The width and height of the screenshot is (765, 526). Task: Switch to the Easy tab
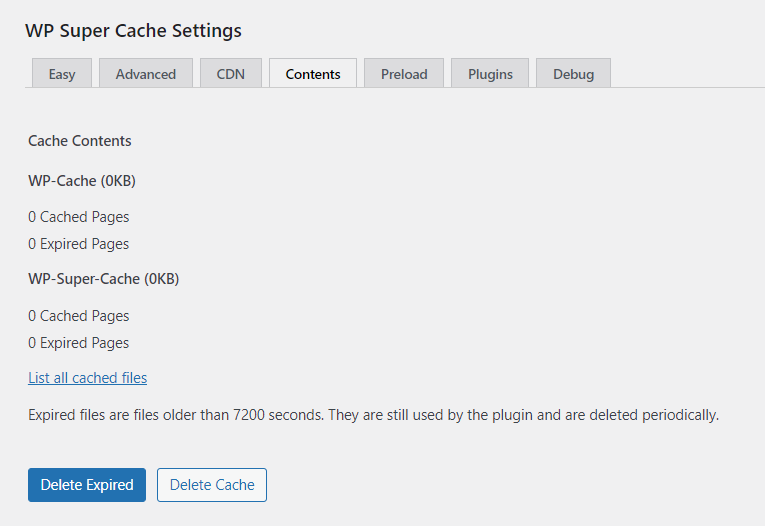[x=62, y=74]
